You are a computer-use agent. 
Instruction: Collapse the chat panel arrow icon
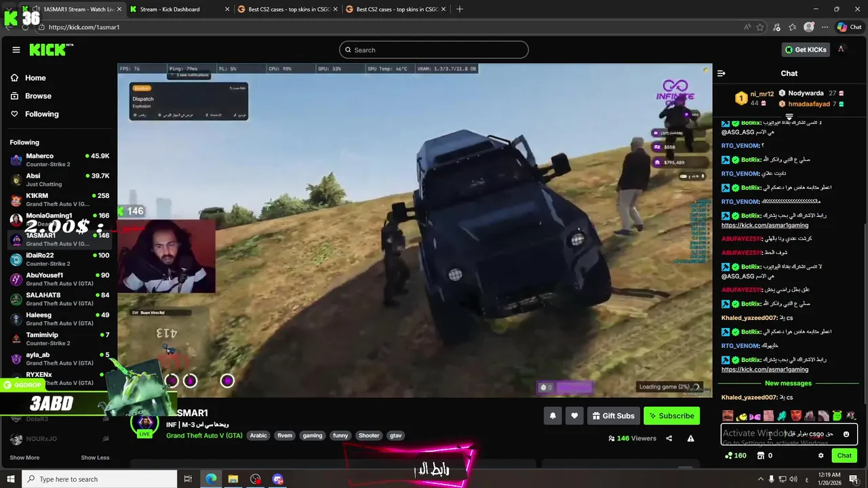click(x=722, y=73)
